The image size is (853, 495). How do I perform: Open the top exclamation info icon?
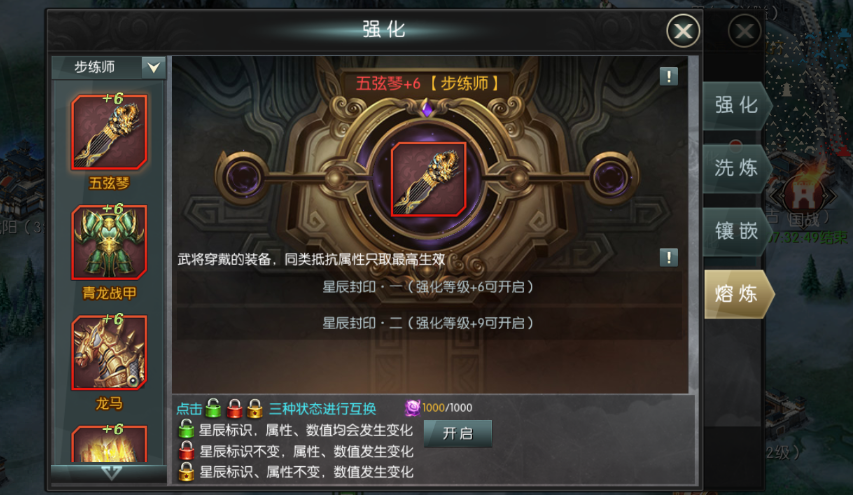(x=669, y=76)
